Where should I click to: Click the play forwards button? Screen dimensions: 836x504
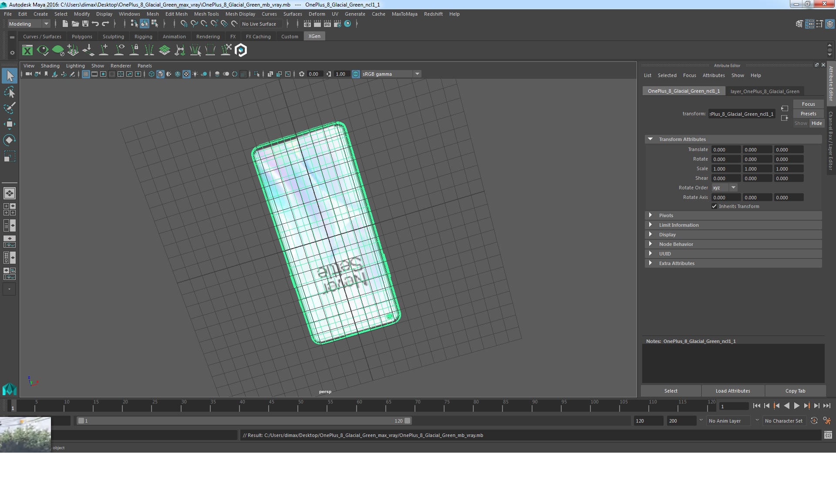pyautogui.click(x=796, y=406)
